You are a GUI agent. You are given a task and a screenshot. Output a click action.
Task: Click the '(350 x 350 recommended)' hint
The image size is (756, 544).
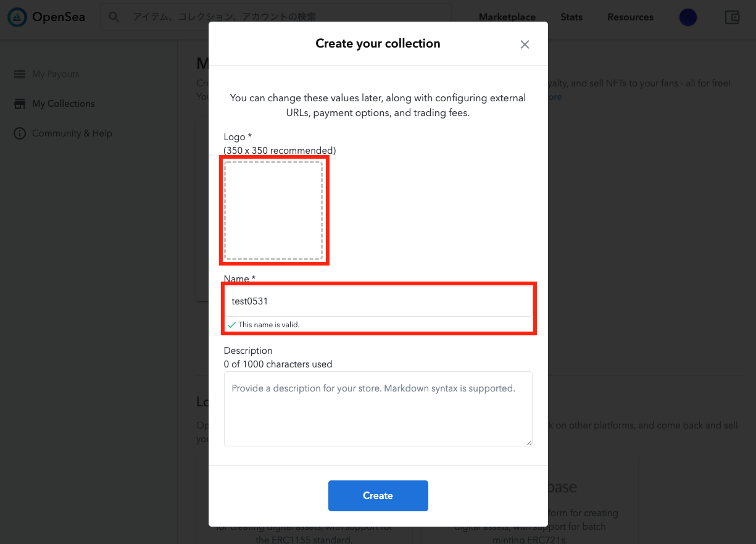pyautogui.click(x=280, y=150)
